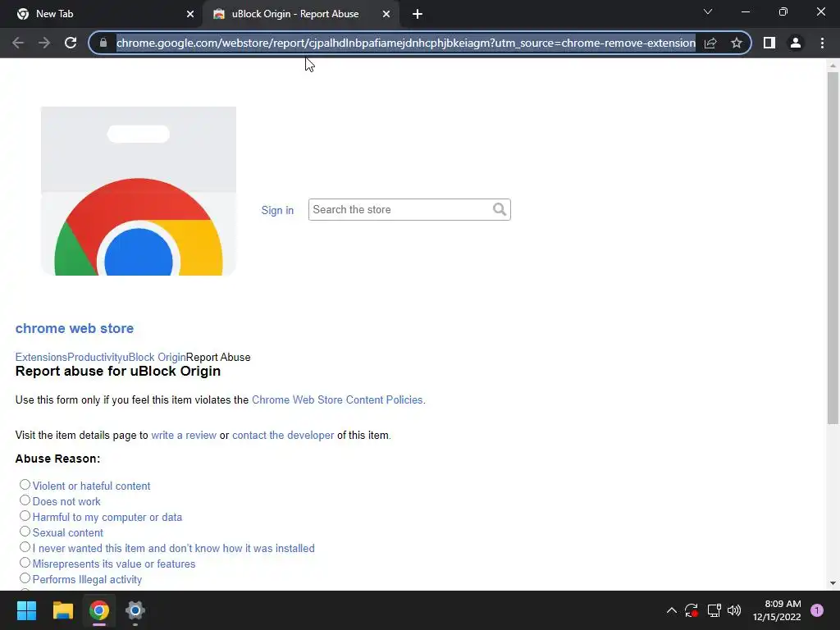Click the store search magnifier icon
The width and height of the screenshot is (840, 630).
pyautogui.click(x=500, y=209)
